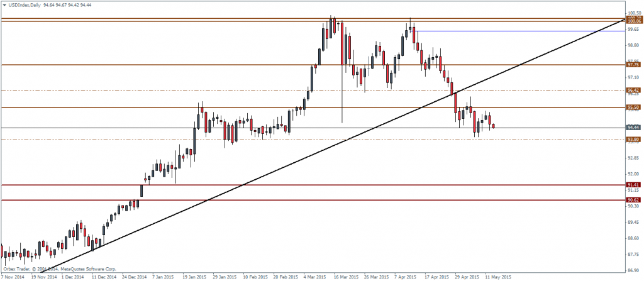Click the 87.75 value on price axis
644x281 pixels.
point(633,255)
